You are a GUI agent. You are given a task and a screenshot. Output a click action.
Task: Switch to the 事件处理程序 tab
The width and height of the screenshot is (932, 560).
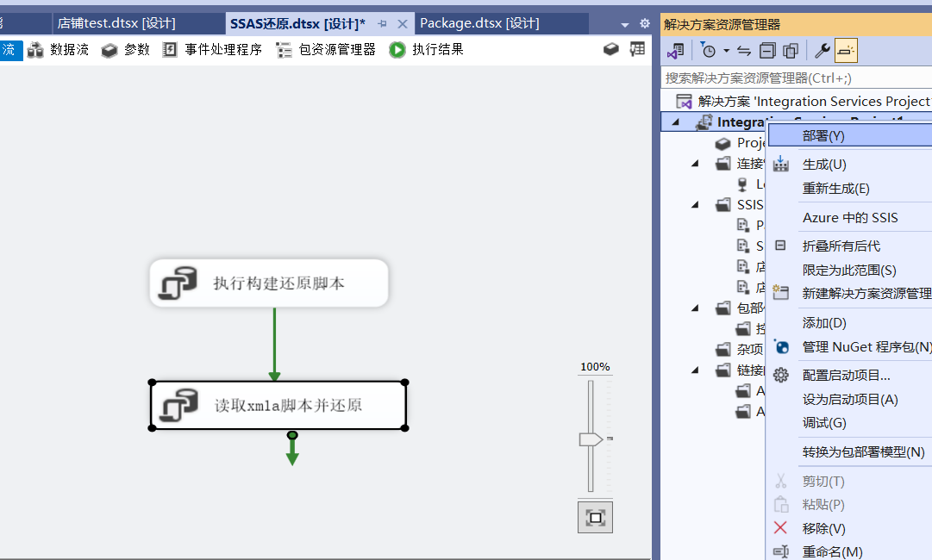[212, 50]
